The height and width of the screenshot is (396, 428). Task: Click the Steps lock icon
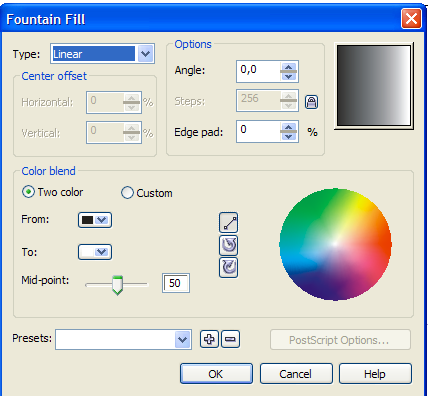(x=311, y=102)
